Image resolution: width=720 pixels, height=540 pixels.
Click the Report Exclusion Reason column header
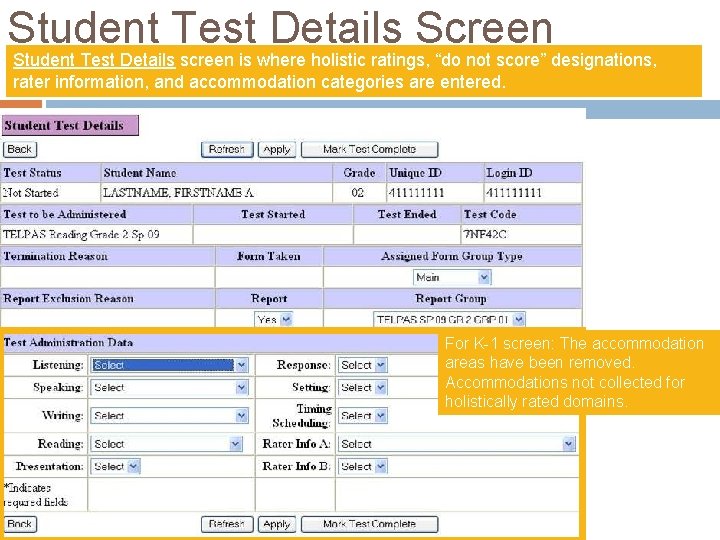tap(107, 298)
